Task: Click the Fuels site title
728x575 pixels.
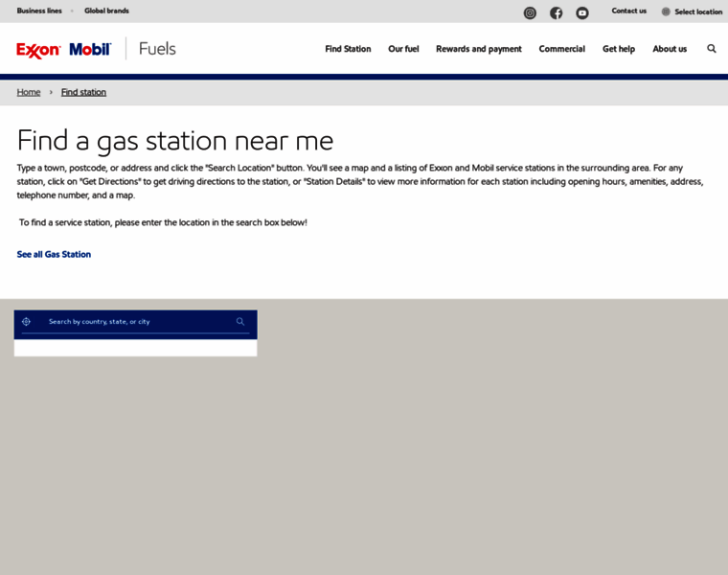Action: point(157,49)
